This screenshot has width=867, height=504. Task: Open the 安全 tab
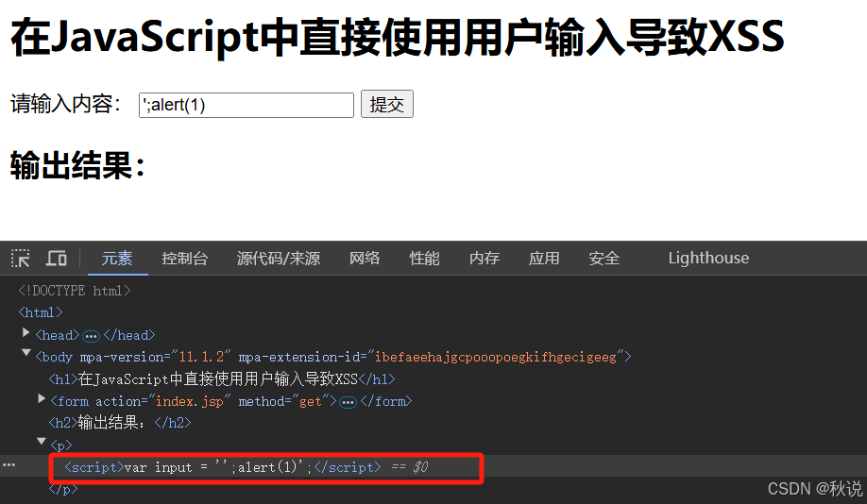point(603,258)
